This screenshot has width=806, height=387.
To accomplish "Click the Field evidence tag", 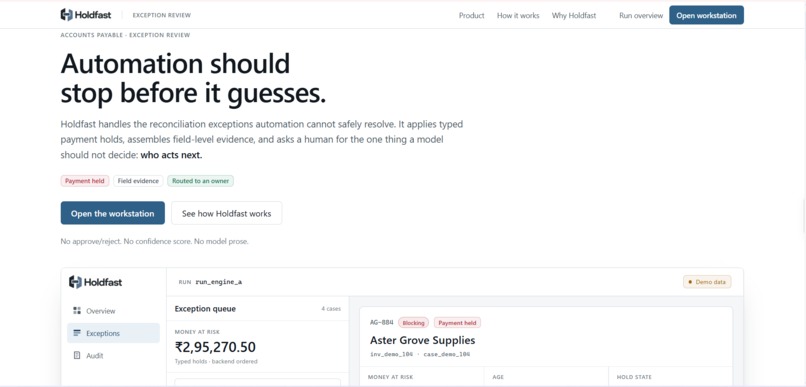I will point(138,181).
